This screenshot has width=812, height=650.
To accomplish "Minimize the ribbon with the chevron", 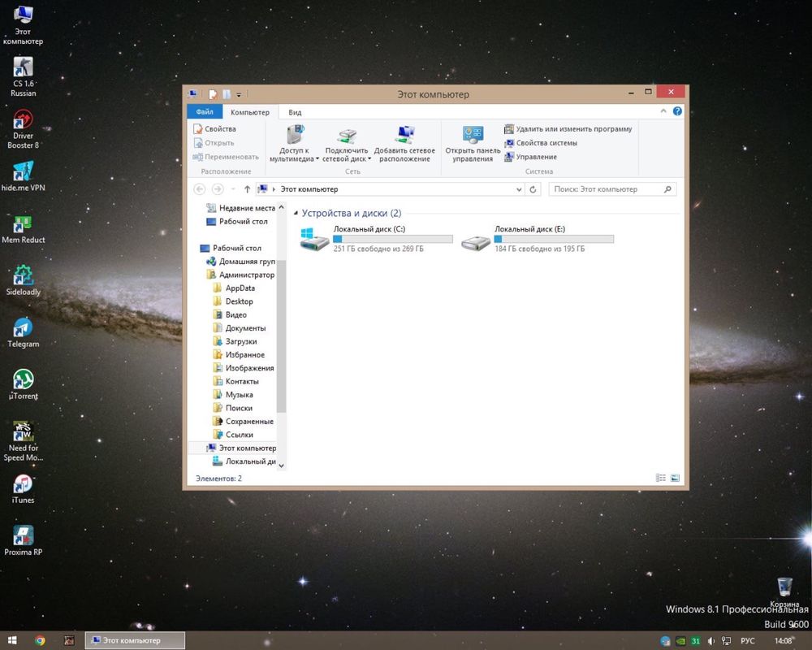I will (663, 111).
